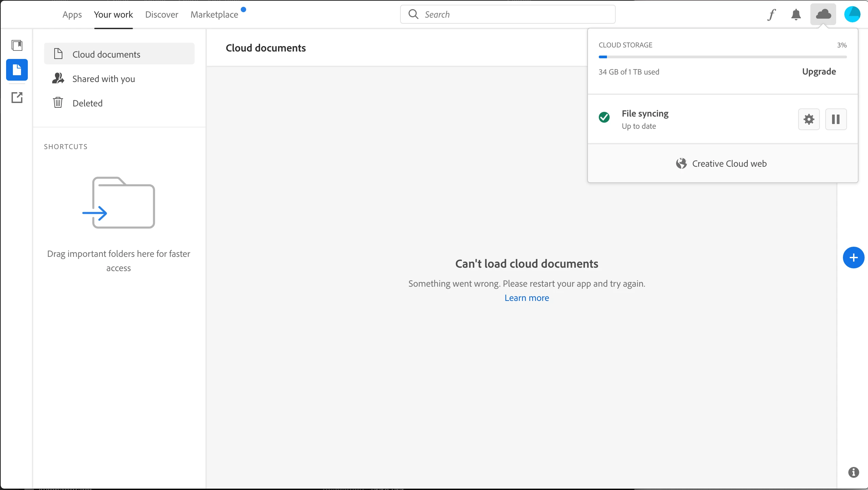Viewport: 868px width, 490px height.
Task: Click the Upgrade storage button
Action: tap(819, 72)
